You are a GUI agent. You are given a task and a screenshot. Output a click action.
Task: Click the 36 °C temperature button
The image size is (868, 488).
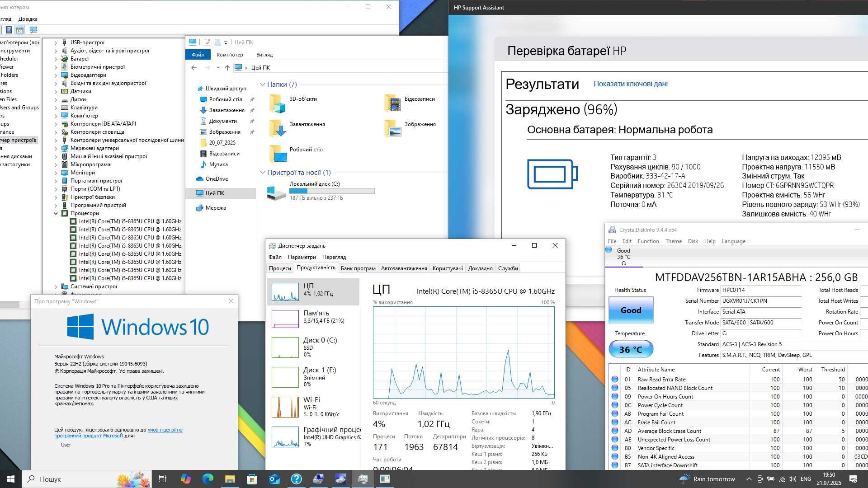click(x=631, y=349)
